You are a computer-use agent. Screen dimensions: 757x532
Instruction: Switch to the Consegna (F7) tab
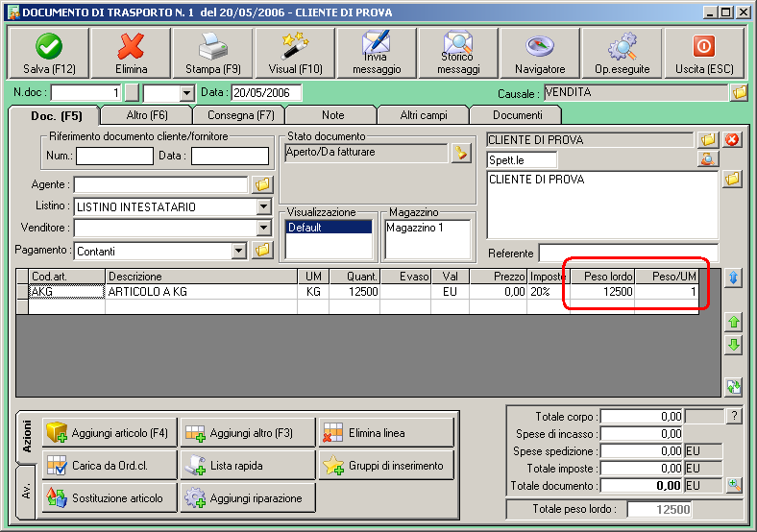pos(240,115)
